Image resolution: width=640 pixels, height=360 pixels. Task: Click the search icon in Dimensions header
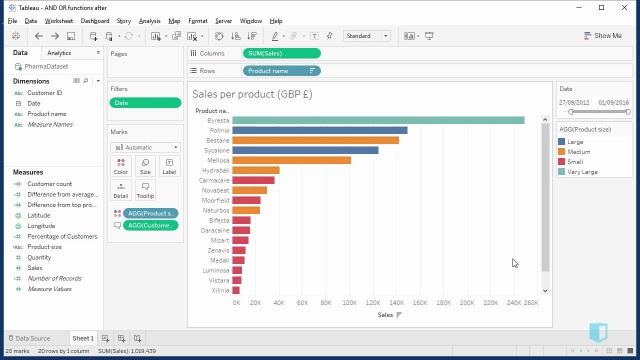(86, 81)
